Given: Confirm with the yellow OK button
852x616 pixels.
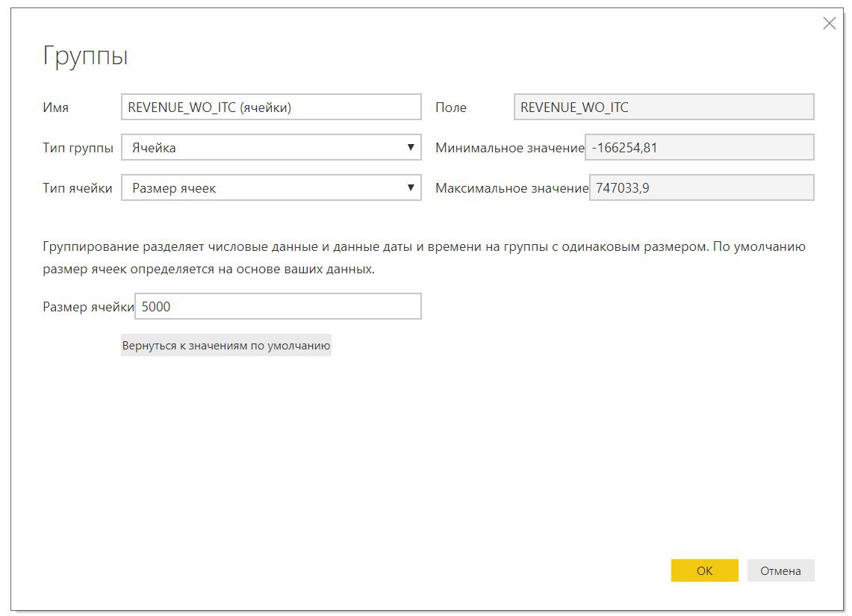Looking at the screenshot, I should tap(704, 570).
